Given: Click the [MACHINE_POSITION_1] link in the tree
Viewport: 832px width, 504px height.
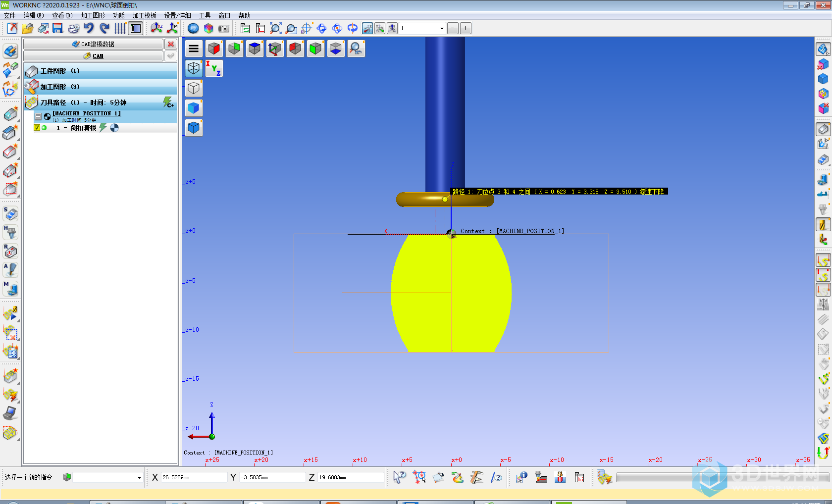Looking at the screenshot, I should click(87, 113).
